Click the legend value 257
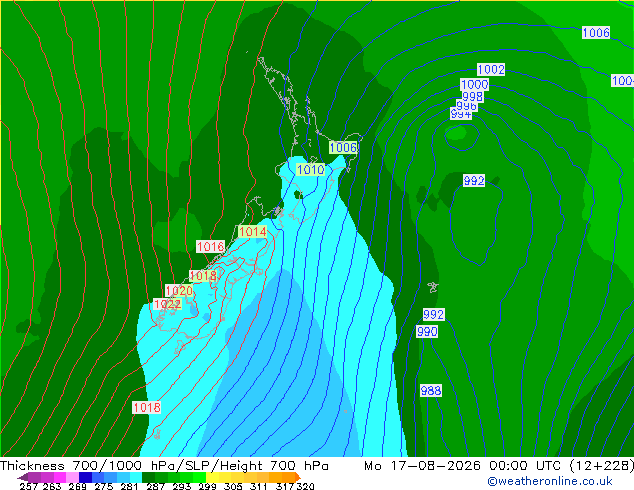Screen dimensions: 634x490 28,486
